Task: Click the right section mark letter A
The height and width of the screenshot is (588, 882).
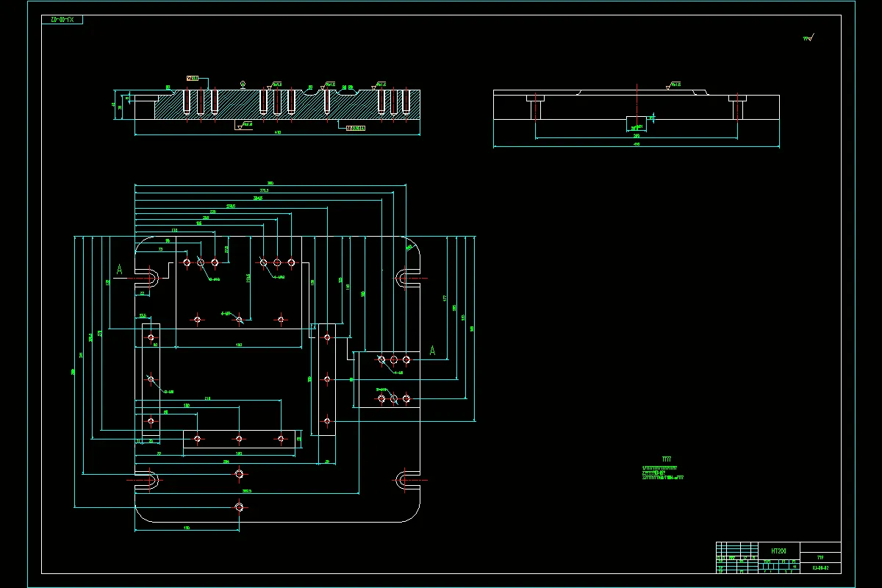Action: (x=432, y=351)
